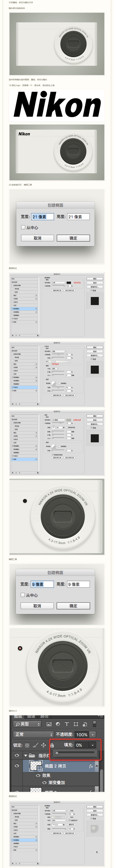Open the 混合模式 dropdown in the 1d1d1b dialog
This screenshot has width=114, height=868.
59,283
